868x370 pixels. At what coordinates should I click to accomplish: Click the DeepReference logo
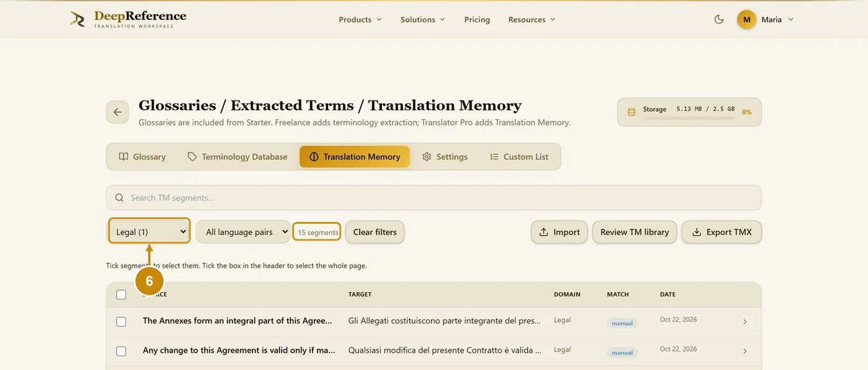(128, 19)
